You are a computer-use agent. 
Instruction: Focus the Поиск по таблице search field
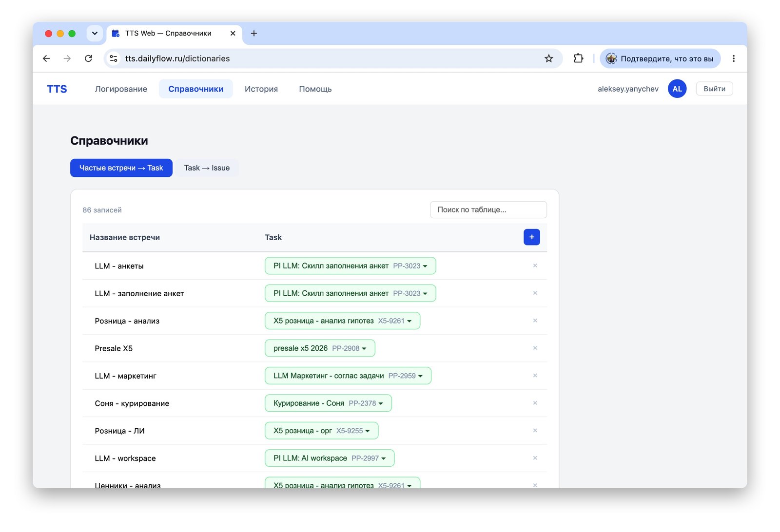pos(488,209)
